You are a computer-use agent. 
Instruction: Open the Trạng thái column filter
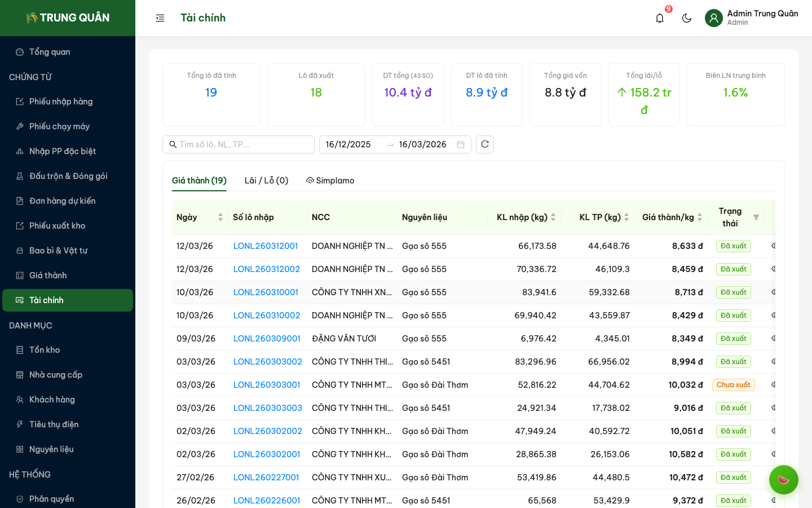pyautogui.click(x=756, y=217)
